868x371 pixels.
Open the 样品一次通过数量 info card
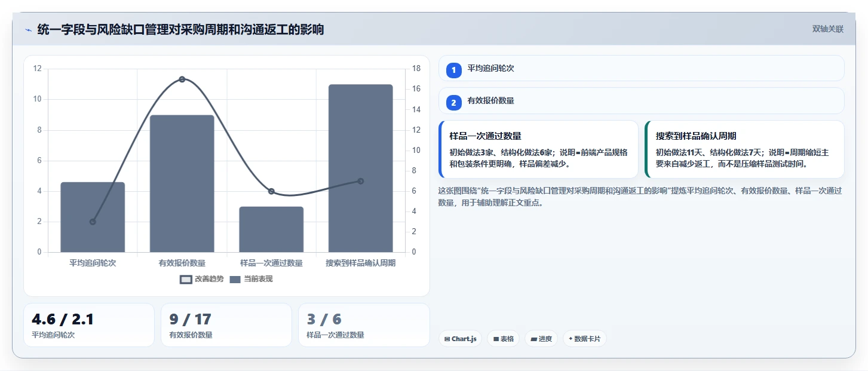point(538,149)
